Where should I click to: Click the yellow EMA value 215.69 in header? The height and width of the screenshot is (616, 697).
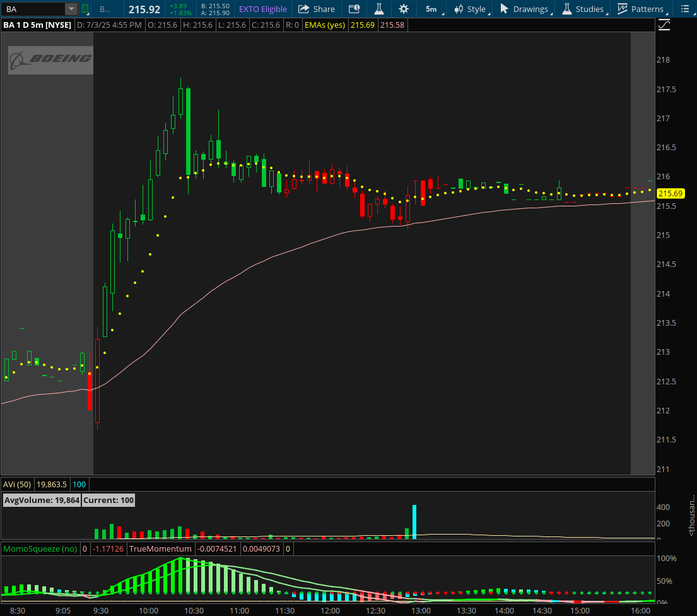(362, 25)
